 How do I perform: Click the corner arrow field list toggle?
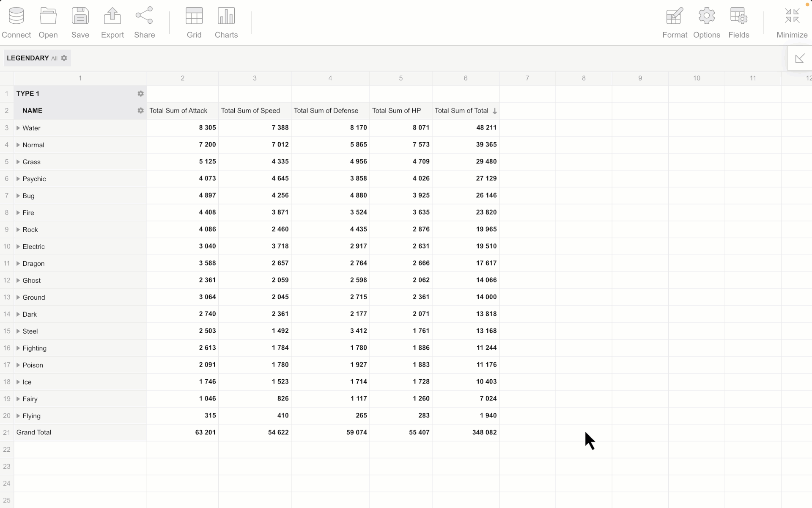pos(800,58)
